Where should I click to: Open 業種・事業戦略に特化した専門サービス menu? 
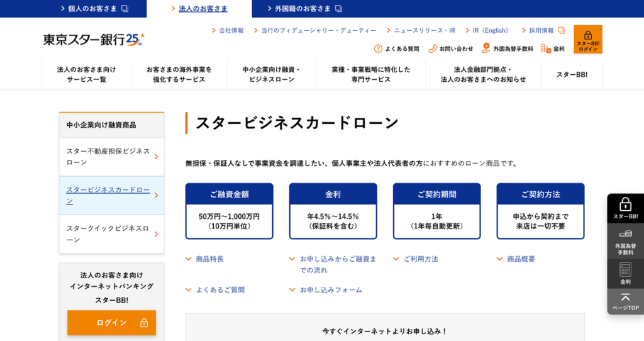(371, 74)
